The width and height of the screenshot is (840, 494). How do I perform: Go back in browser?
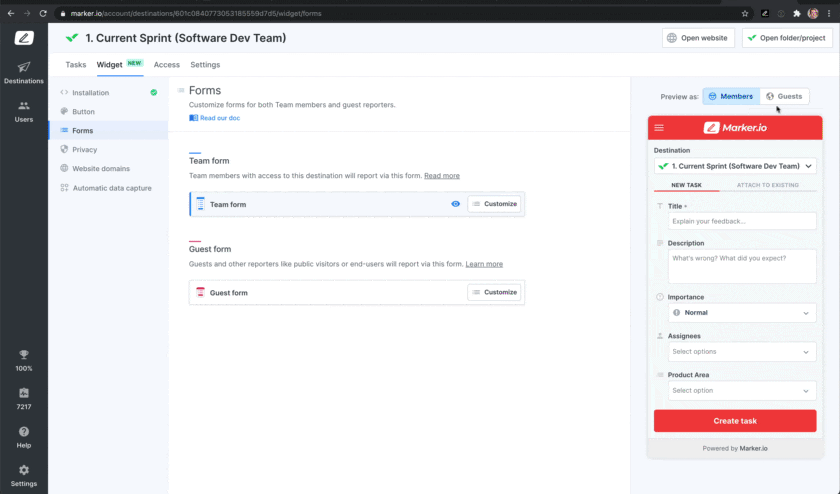[11, 13]
